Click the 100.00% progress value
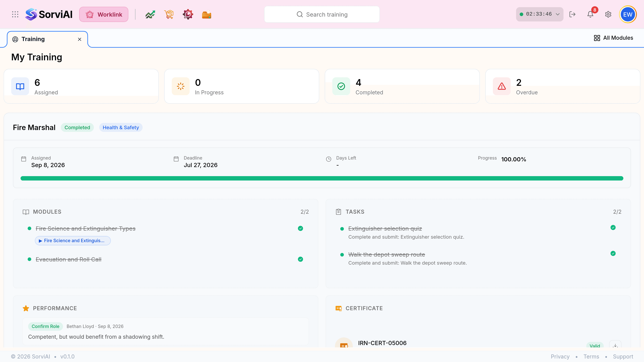Screen dimensions: 644x362 pos(514,159)
